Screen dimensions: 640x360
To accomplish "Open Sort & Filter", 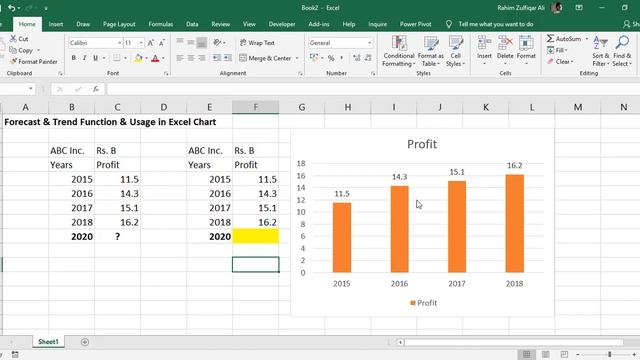I will [601, 51].
